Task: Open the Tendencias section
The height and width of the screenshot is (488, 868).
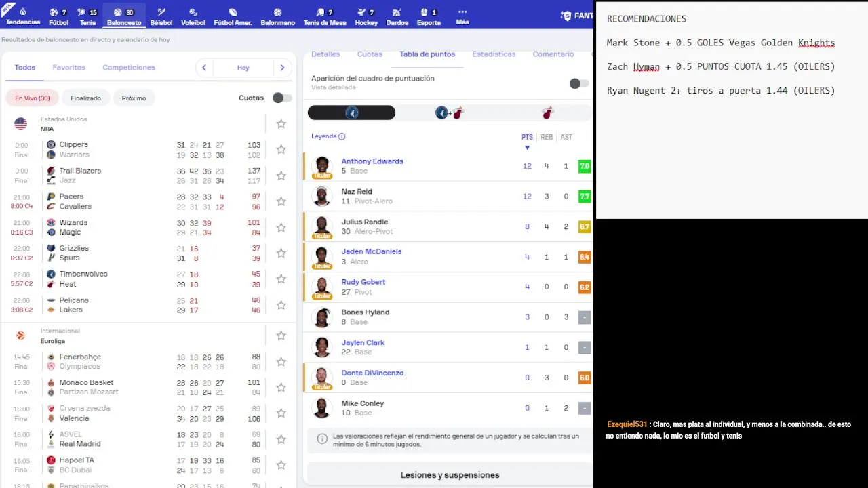Action: click(x=23, y=17)
